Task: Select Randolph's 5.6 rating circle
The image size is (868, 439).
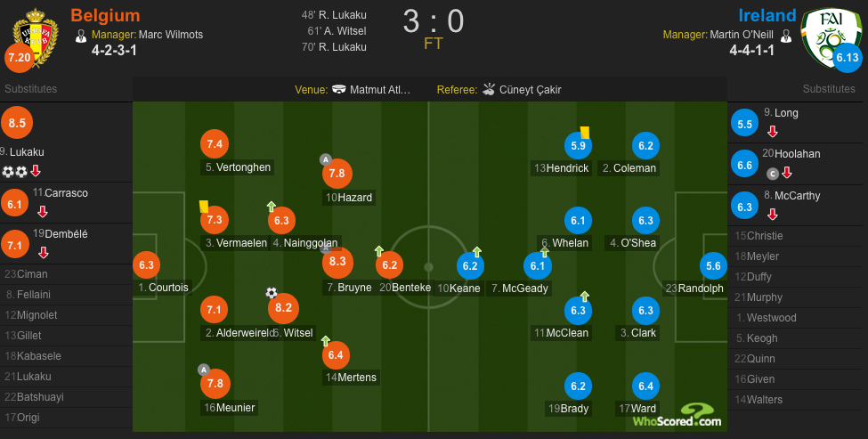Action: tap(713, 266)
